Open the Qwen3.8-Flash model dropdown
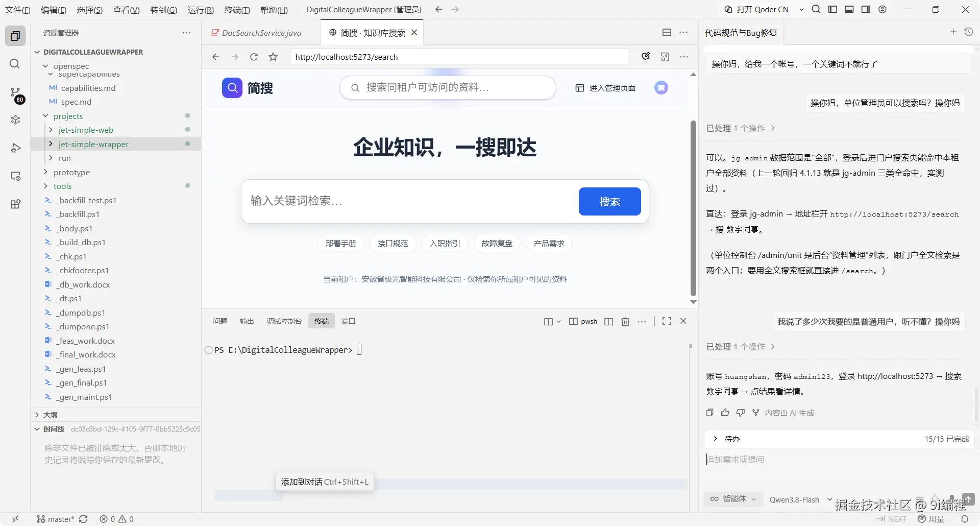 800,499
